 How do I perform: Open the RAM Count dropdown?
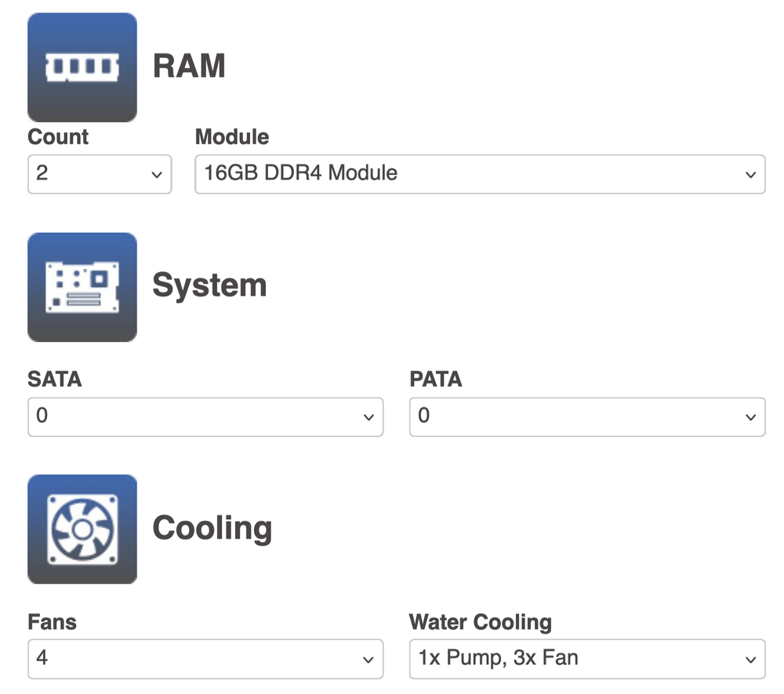99,173
